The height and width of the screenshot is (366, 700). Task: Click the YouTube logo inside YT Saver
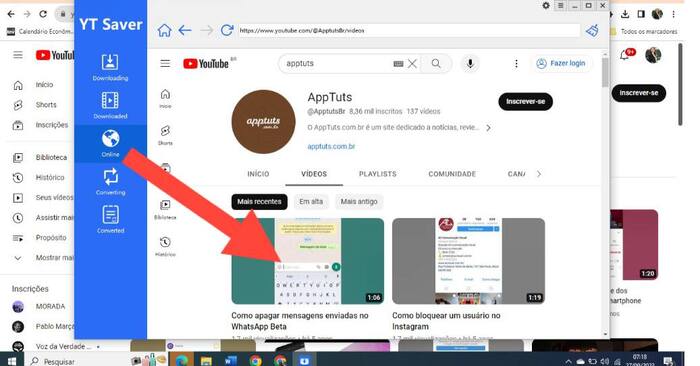(206, 63)
